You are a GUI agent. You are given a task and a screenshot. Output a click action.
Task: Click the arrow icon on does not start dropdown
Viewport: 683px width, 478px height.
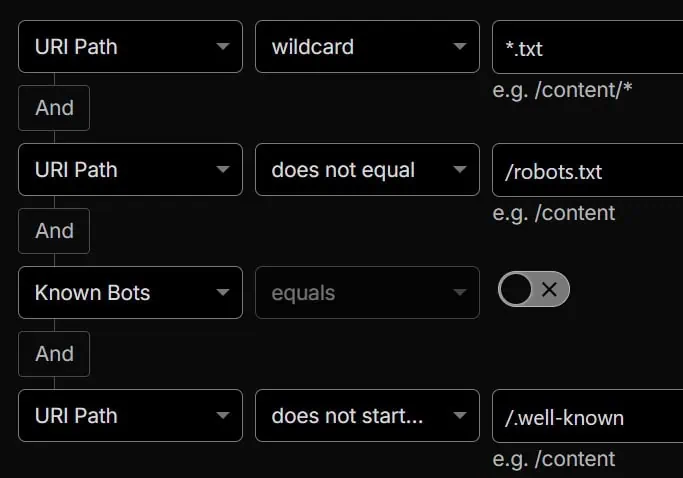point(459,416)
